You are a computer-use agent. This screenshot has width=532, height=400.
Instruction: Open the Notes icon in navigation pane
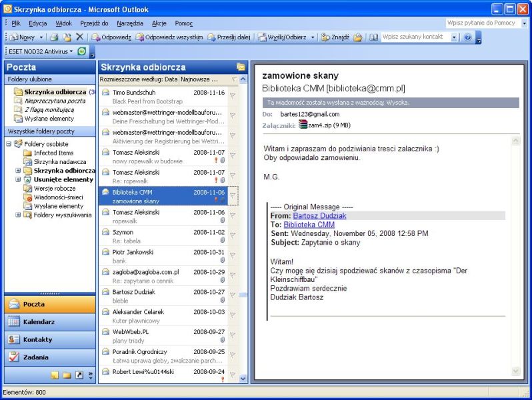pos(55,375)
